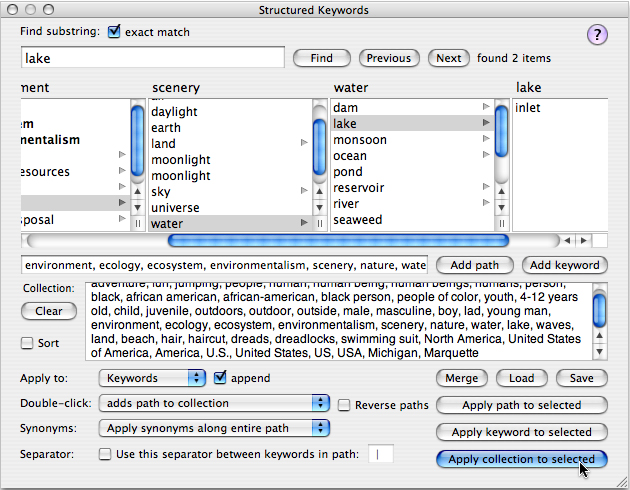Enable the Sort checkbox
630x490 pixels.
28,343
